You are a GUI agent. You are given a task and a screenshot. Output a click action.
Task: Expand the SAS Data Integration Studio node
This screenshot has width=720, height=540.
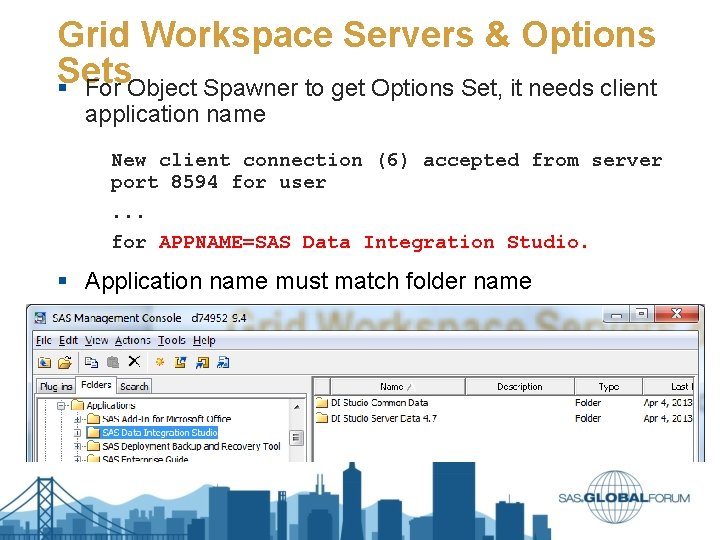78,433
